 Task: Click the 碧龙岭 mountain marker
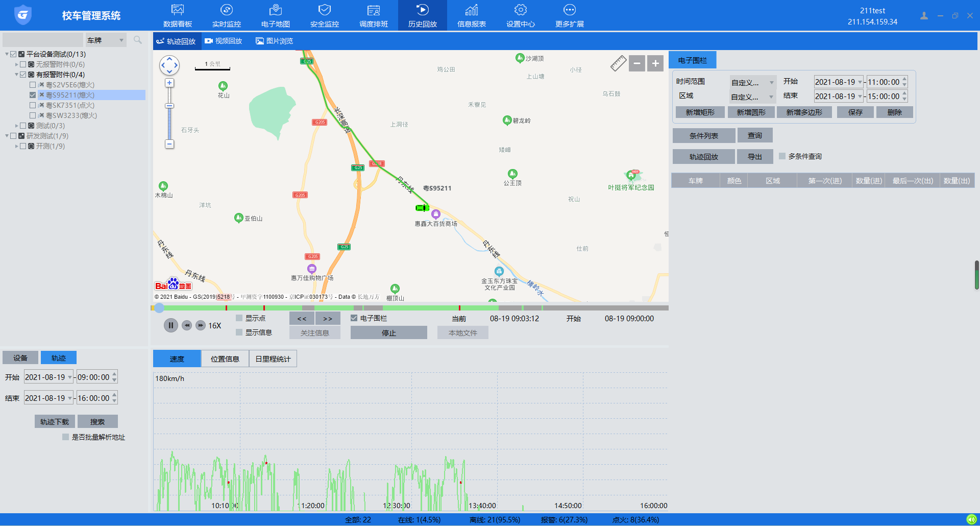[x=507, y=120]
